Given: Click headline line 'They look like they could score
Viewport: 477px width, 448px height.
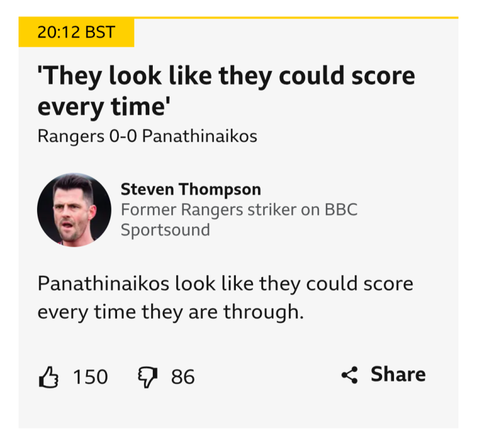Looking at the screenshot, I should [226, 77].
